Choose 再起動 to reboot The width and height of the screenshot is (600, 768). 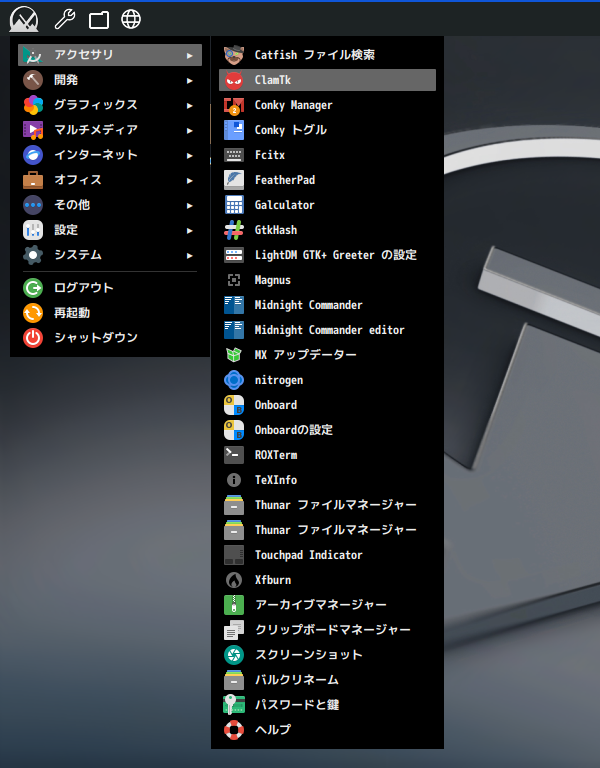[110, 312]
